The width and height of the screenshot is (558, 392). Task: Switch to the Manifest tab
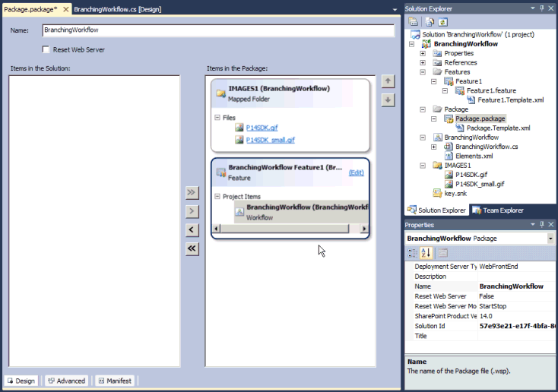tap(115, 381)
